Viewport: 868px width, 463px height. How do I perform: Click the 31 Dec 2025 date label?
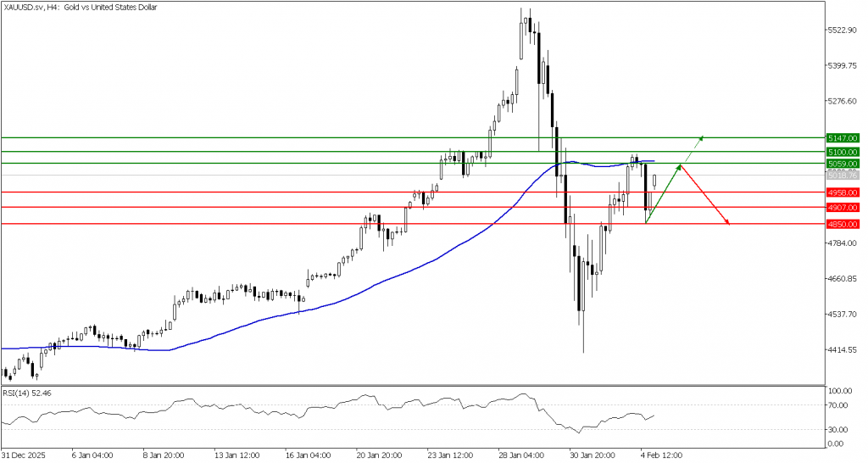23,454
